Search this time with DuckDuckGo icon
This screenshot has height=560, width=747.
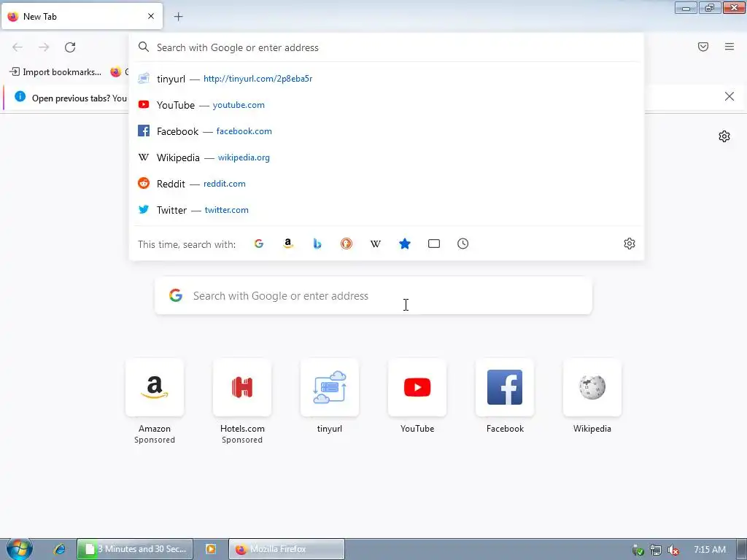pos(347,244)
